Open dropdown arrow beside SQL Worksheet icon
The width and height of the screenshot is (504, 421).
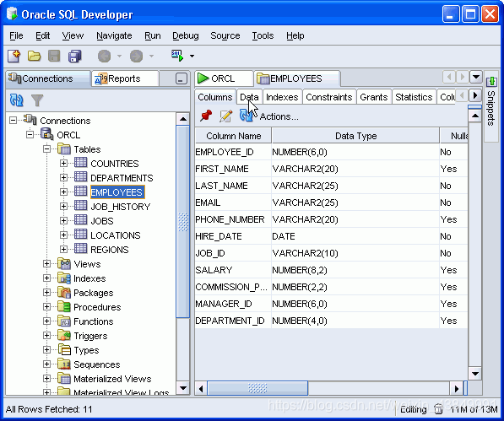pyautogui.click(x=192, y=57)
